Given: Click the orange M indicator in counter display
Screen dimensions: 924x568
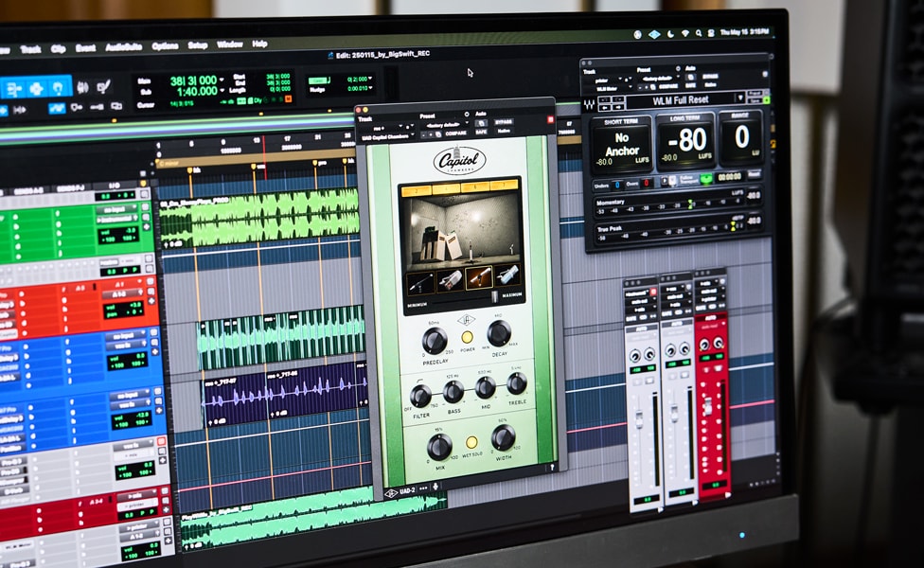Looking at the screenshot, I should 288,99.
